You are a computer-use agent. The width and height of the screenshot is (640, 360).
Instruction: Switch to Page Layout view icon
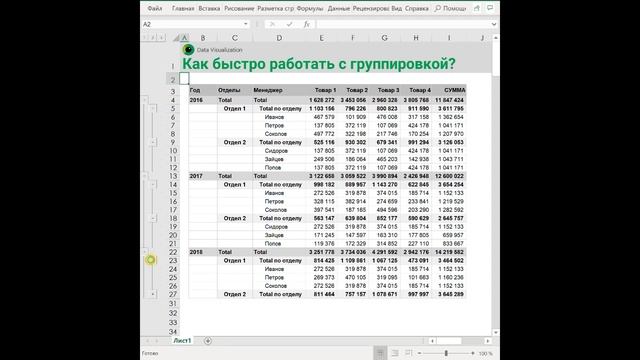[395, 353]
